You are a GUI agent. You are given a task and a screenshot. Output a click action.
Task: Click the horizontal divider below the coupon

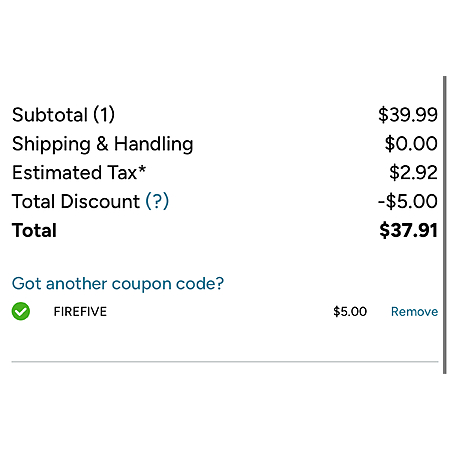pyautogui.click(x=225, y=361)
